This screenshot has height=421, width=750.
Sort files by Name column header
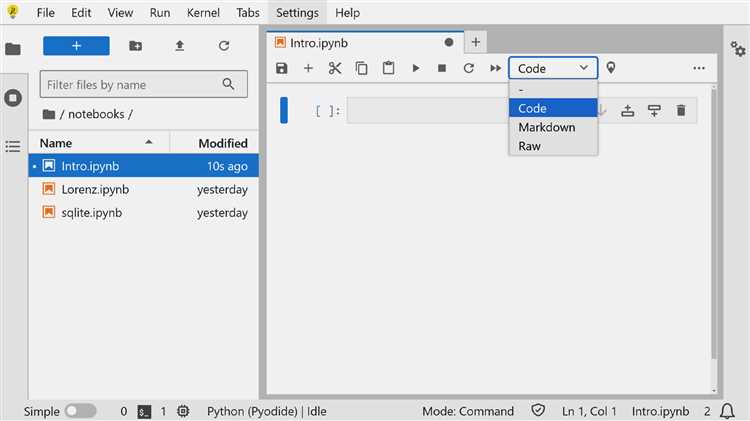click(x=99, y=143)
